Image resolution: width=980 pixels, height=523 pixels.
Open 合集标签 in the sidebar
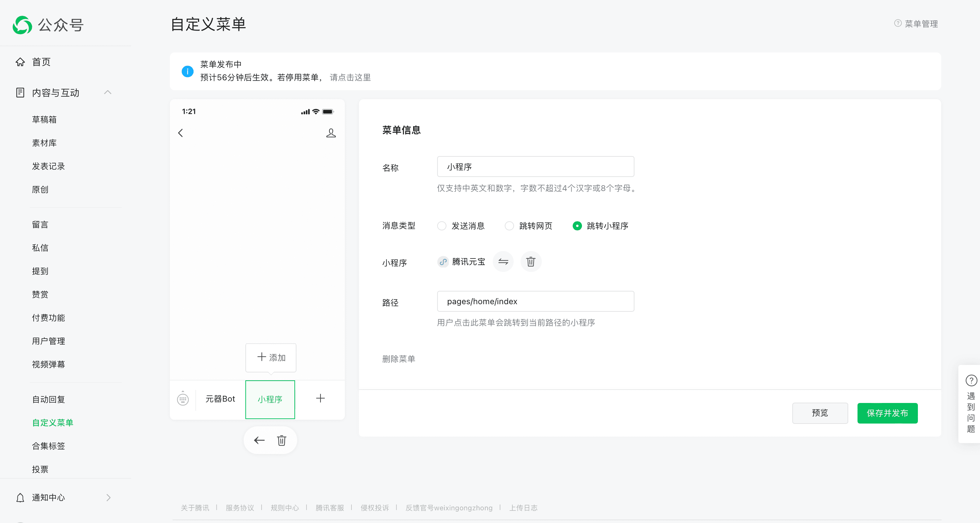pyautogui.click(x=48, y=446)
